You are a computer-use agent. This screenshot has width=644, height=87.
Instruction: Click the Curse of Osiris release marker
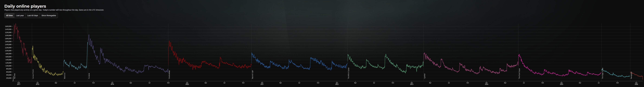[x=33, y=74]
